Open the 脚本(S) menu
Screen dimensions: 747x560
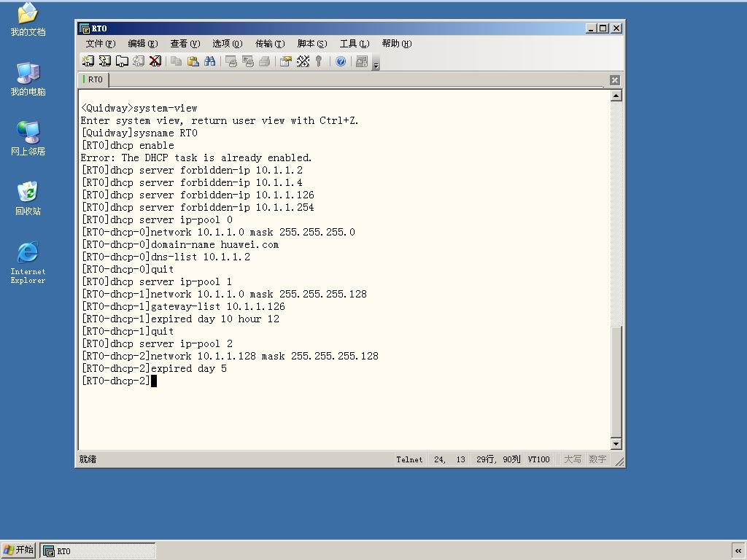(x=312, y=44)
